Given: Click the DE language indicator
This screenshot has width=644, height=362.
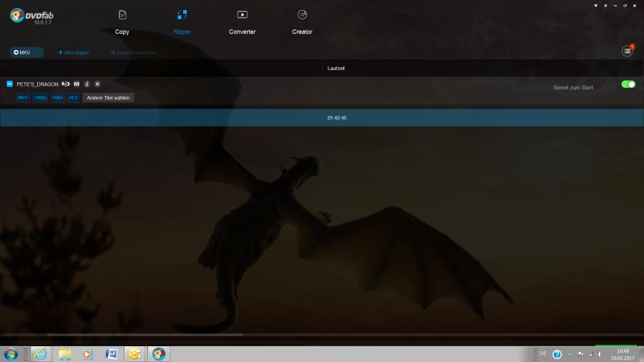Looking at the screenshot, I should pyautogui.click(x=543, y=353).
